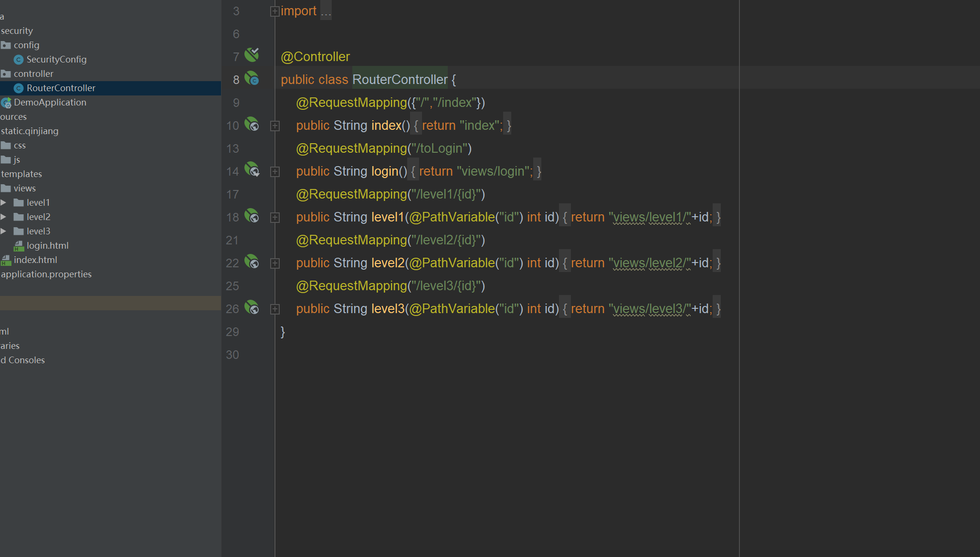Open application.properties in the project tree
The image size is (980, 557).
(x=46, y=274)
